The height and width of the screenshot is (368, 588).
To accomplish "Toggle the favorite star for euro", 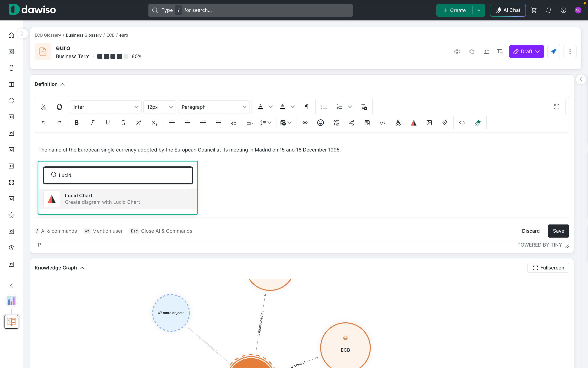I will [472, 51].
